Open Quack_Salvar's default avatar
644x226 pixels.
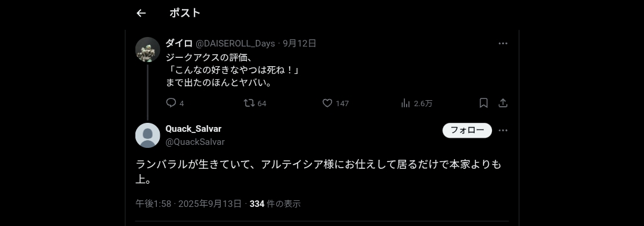point(147,135)
